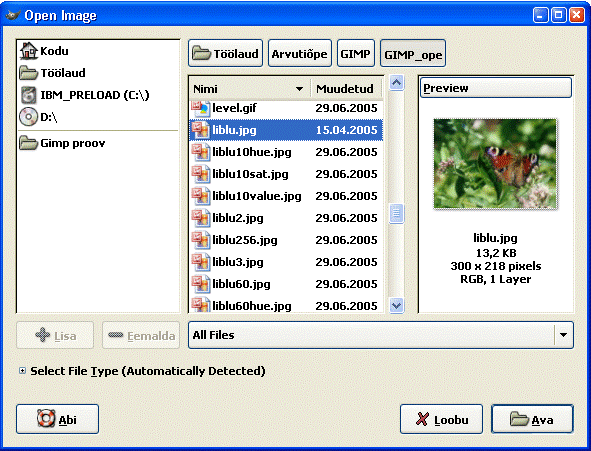The height and width of the screenshot is (451, 591).
Task: Go to the Töölaud path button
Action: (x=225, y=54)
